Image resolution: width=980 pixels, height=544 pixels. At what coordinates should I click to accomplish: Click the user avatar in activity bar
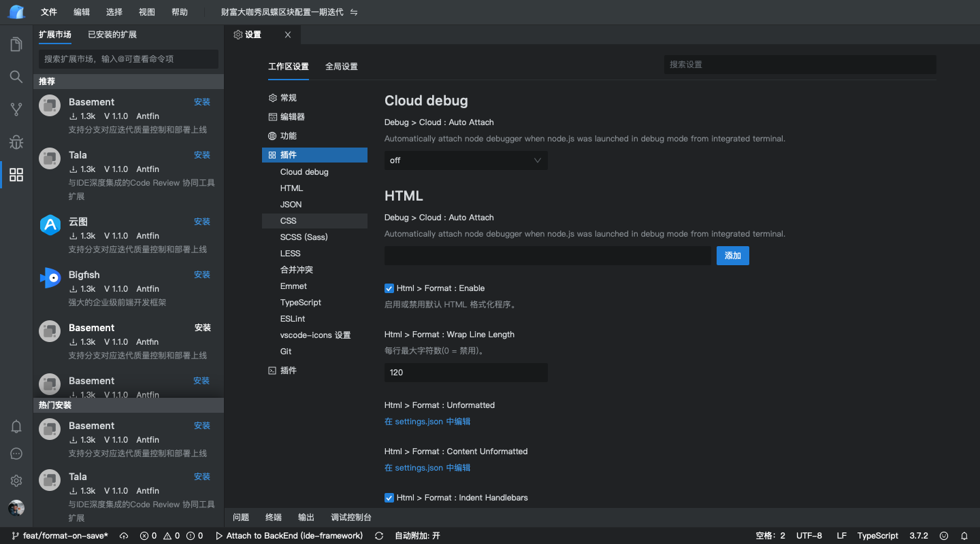pyautogui.click(x=16, y=508)
